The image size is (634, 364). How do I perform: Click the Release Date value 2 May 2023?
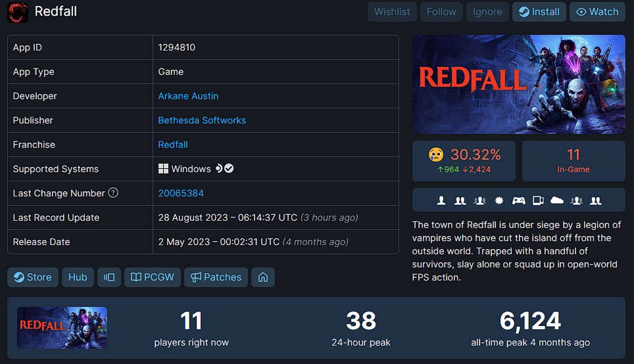coord(219,242)
